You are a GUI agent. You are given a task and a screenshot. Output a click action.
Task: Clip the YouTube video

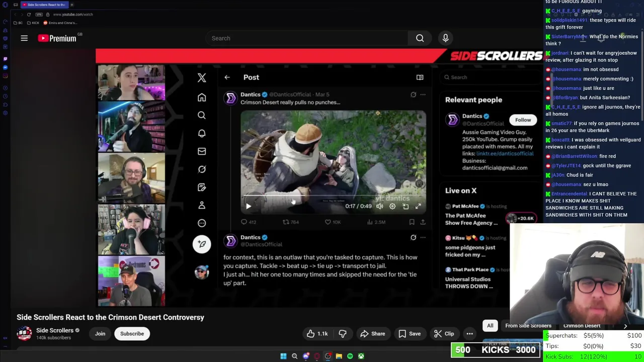click(x=444, y=334)
